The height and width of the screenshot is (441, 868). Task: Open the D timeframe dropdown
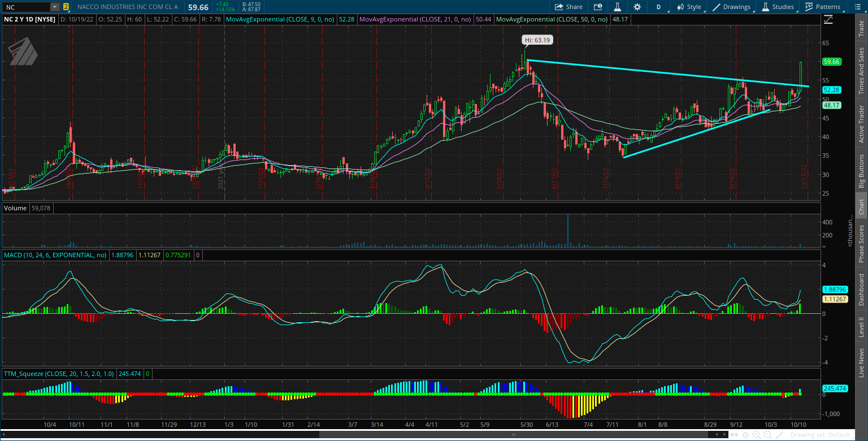click(x=658, y=7)
